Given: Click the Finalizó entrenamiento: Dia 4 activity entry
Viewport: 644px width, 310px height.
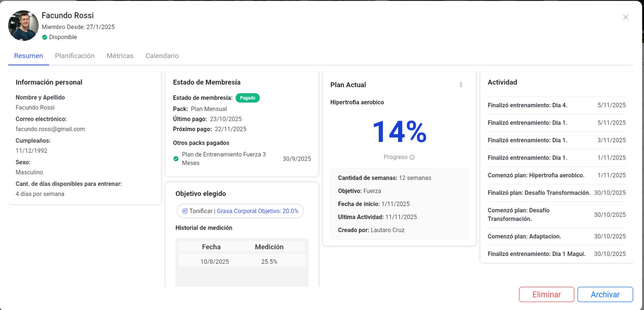Looking at the screenshot, I should click(527, 105).
